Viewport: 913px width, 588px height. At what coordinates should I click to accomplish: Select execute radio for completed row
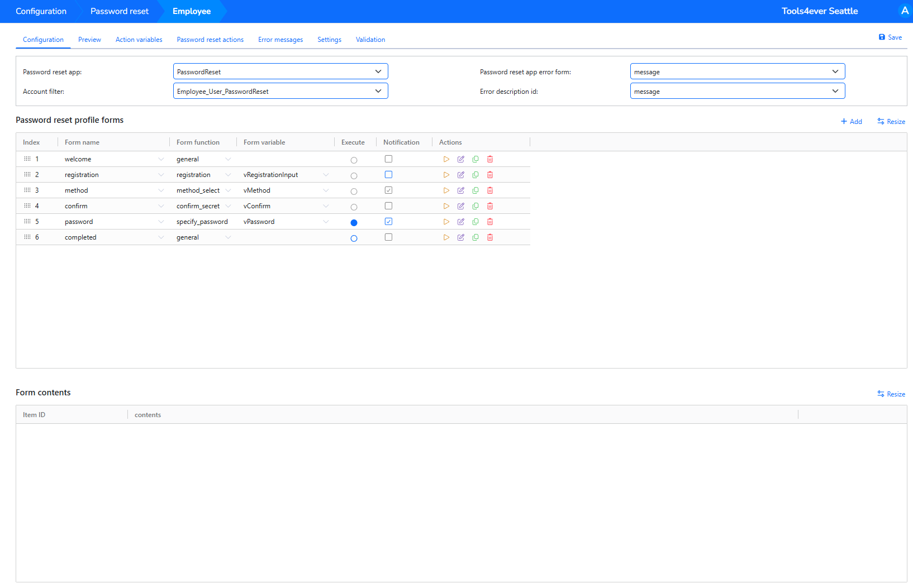354,238
